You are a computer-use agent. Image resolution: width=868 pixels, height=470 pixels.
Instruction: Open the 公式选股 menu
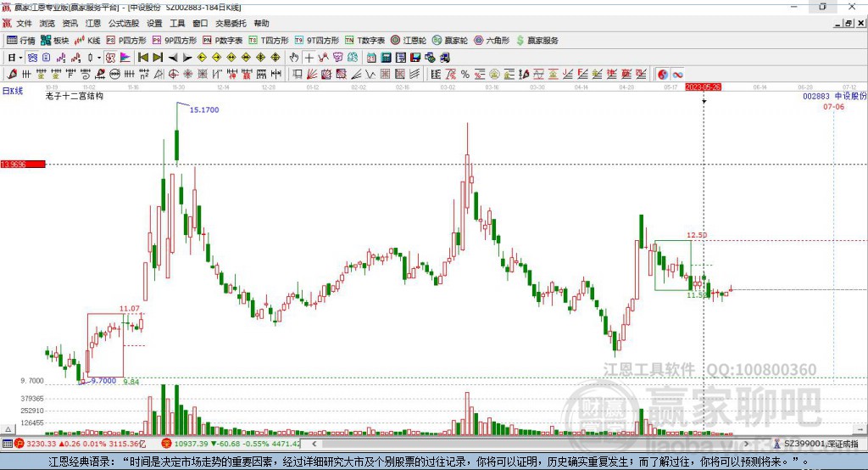point(124,23)
